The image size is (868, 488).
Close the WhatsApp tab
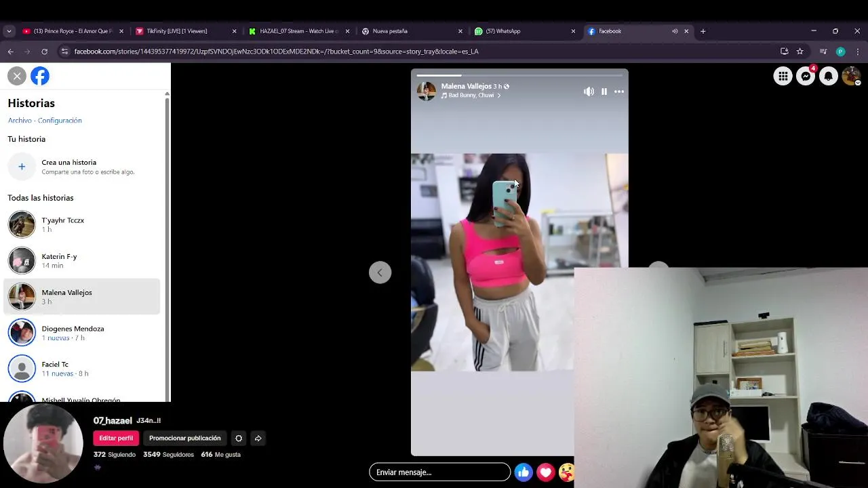click(x=573, y=31)
